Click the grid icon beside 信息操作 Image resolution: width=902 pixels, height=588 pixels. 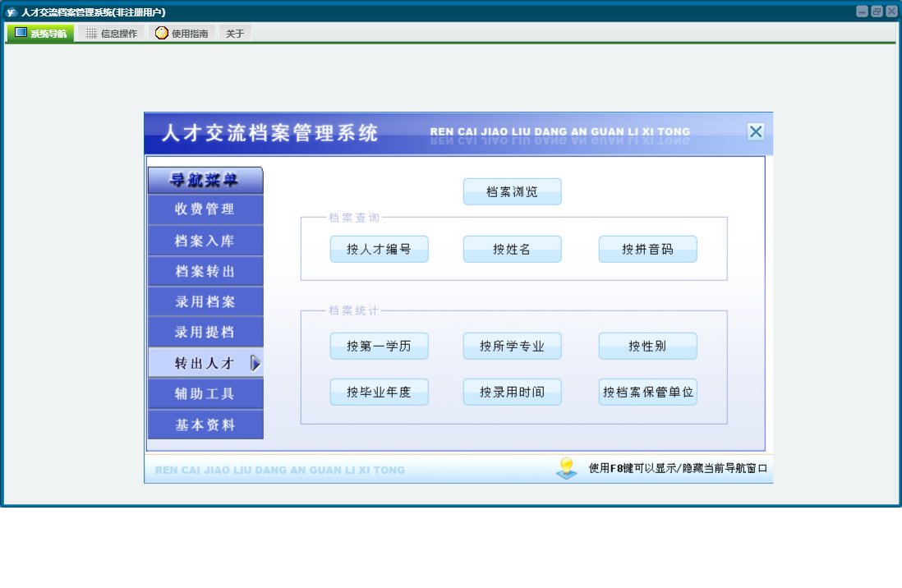pyautogui.click(x=91, y=34)
